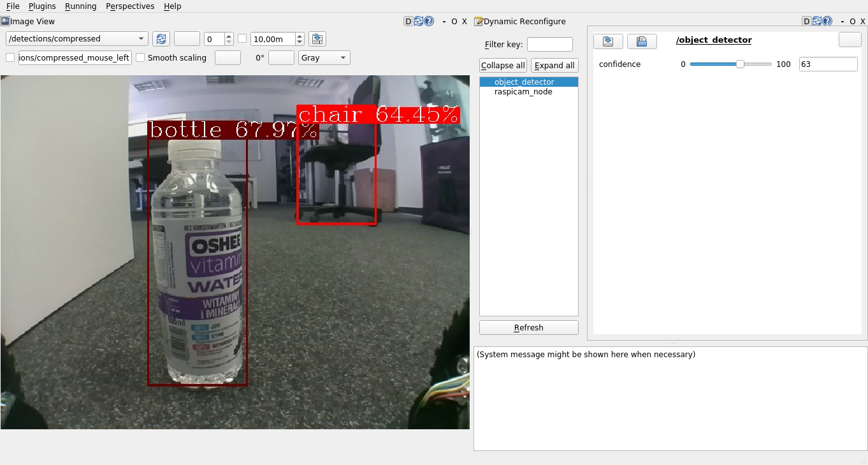The image size is (868, 465).
Task: Enable Smooth scaling checkbox
Action: [140, 58]
